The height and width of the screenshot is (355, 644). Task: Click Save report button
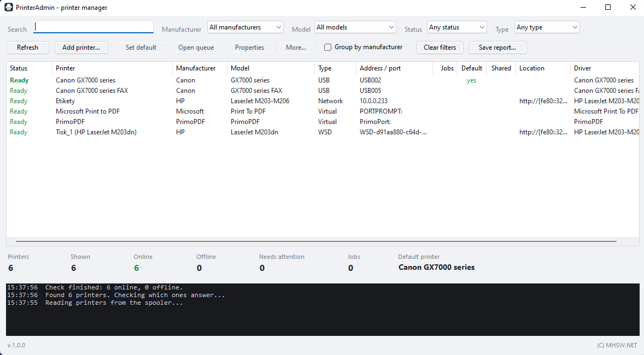pyautogui.click(x=497, y=47)
